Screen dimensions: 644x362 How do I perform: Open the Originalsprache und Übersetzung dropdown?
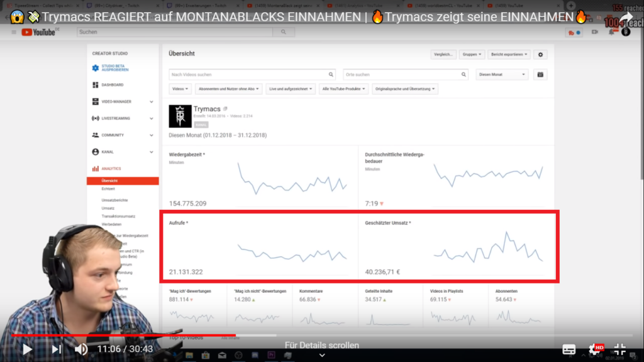point(405,89)
